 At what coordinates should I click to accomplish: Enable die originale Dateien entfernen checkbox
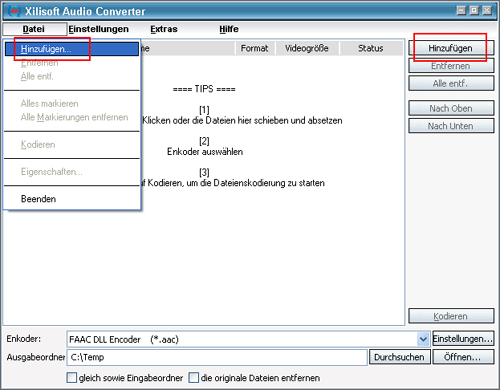click(x=194, y=378)
